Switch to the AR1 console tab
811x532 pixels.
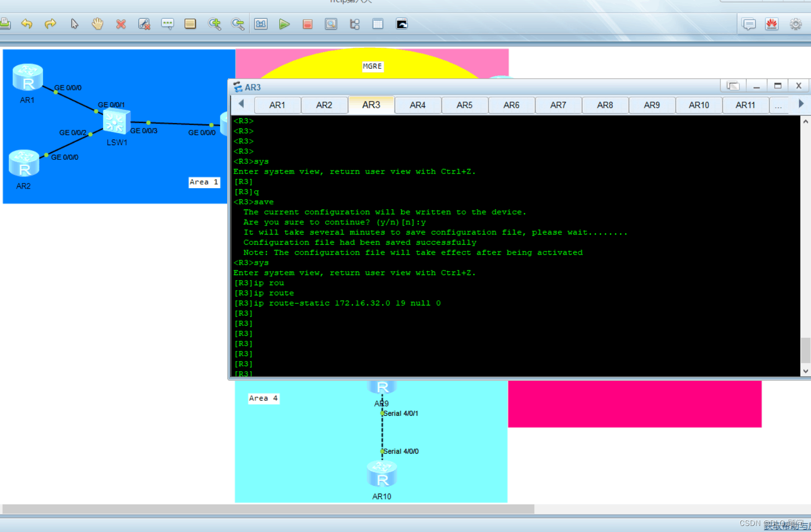click(277, 105)
